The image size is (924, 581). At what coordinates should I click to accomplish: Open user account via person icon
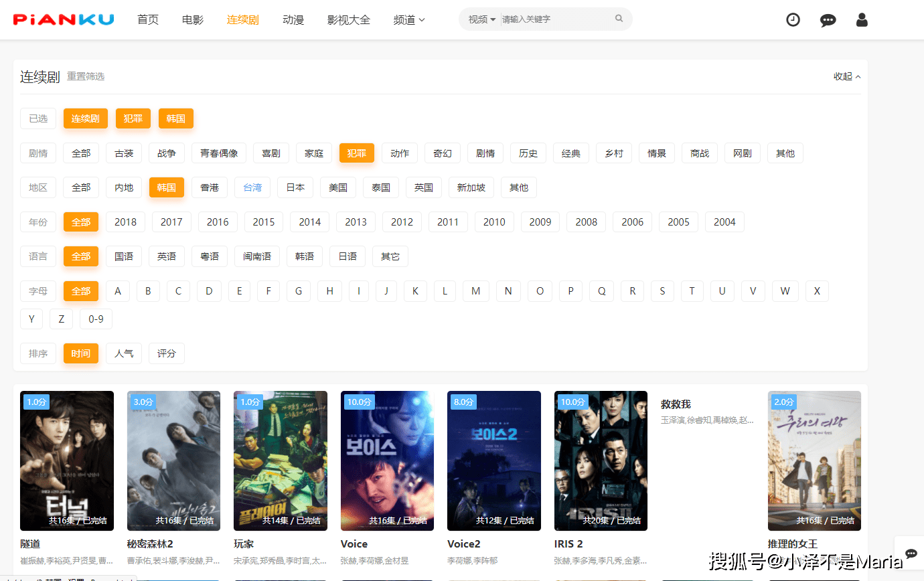pos(862,20)
